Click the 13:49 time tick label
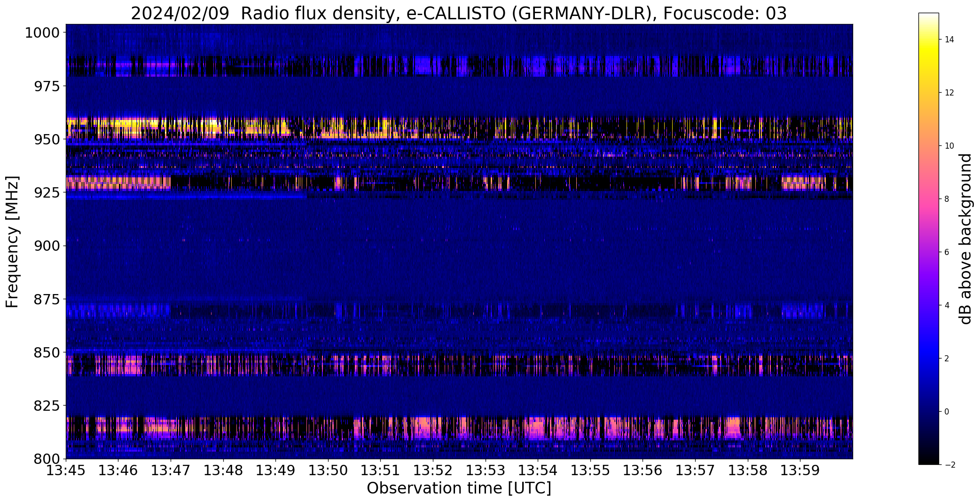Image resolution: width=980 pixels, height=502 pixels. [275, 470]
